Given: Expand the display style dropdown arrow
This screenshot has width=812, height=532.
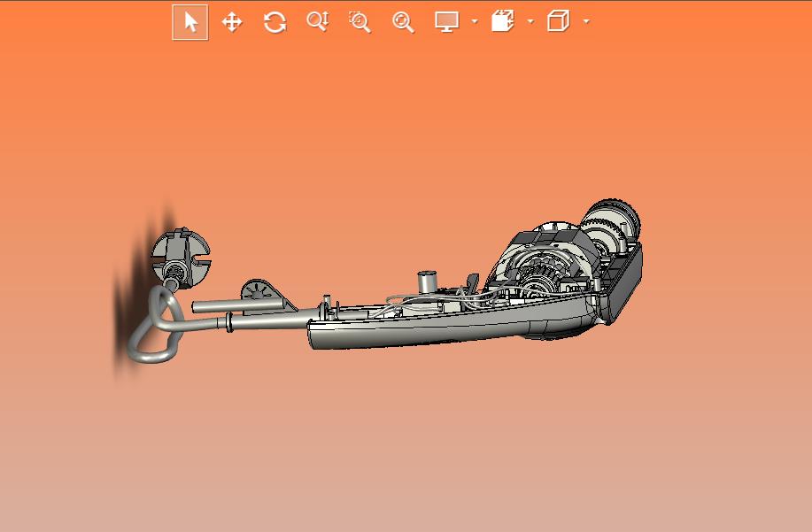Looking at the screenshot, I should [x=475, y=21].
